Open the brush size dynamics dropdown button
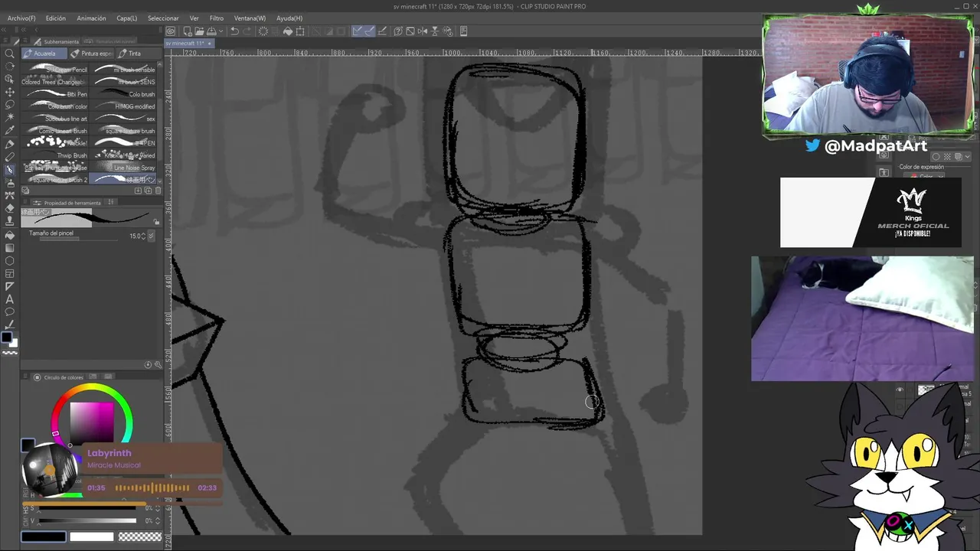 click(x=151, y=236)
